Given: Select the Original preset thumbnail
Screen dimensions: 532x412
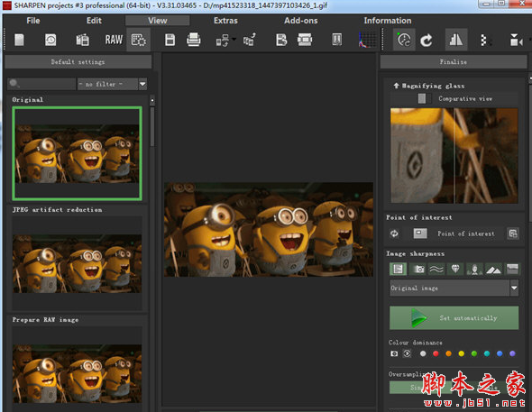Looking at the screenshot, I should (77, 153).
